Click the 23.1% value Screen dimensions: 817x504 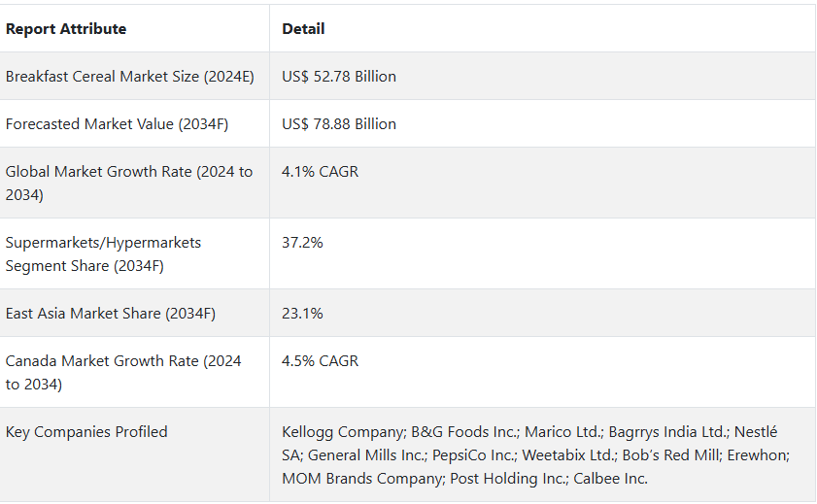pyautogui.click(x=302, y=314)
